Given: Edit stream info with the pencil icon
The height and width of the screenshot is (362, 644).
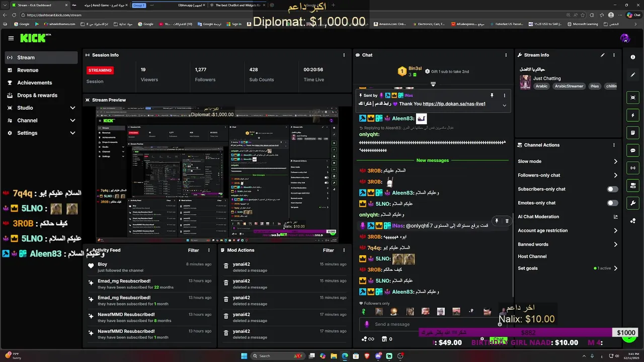Looking at the screenshot, I should (x=603, y=55).
